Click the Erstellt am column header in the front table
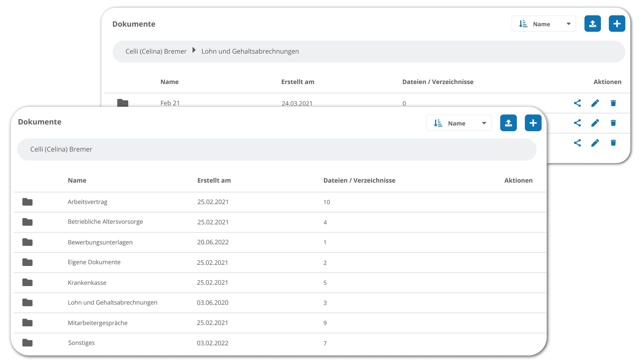 point(214,180)
